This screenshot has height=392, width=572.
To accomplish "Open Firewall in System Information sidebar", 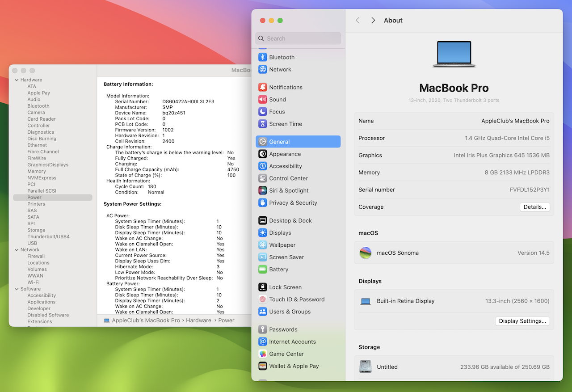I will [x=36, y=256].
